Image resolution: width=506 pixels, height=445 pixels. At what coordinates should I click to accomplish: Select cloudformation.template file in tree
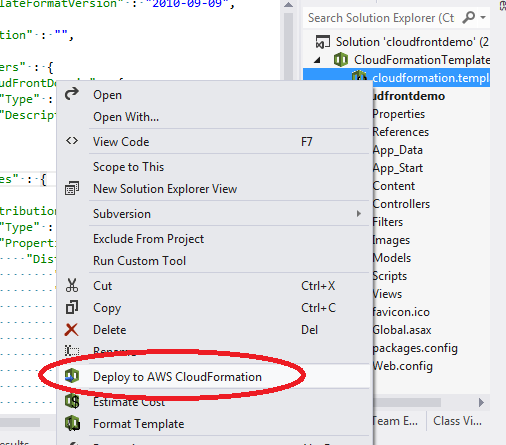point(431,78)
